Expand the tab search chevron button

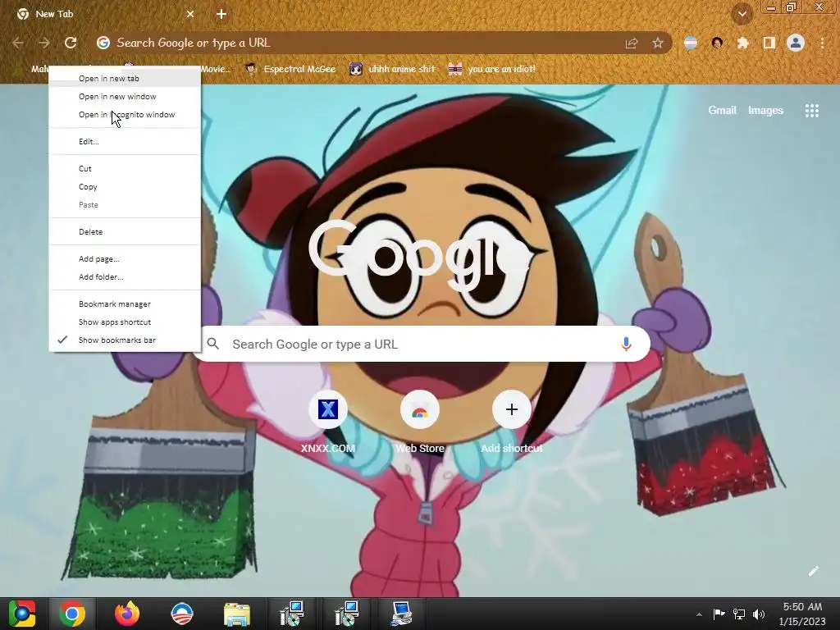pos(742,14)
